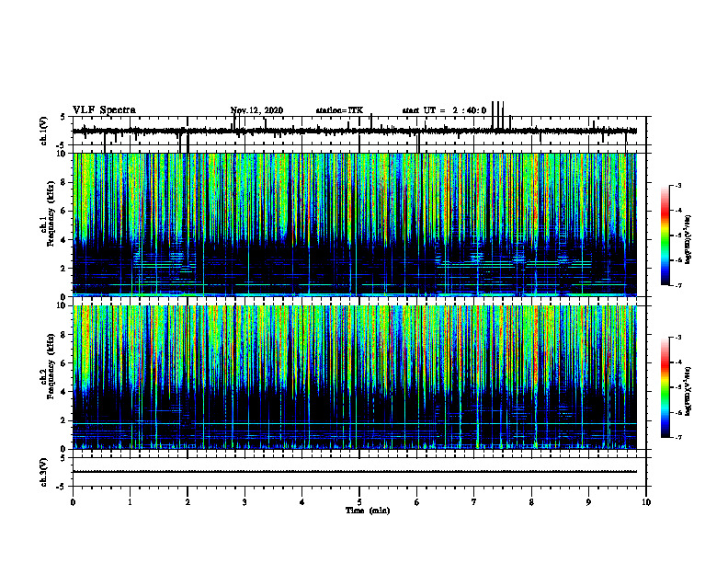
Task: Click the 'ch.3(V)' axis label
Action: [x=44, y=472]
